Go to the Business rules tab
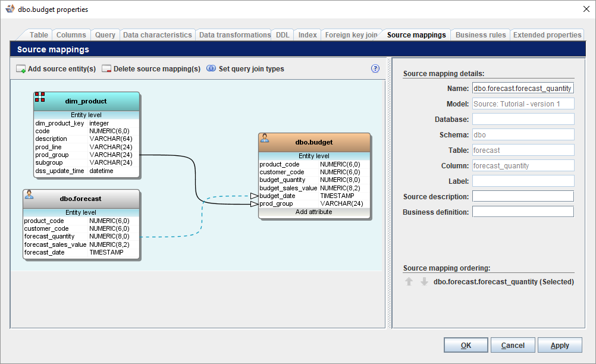Viewport: 596px width, 364px height. (x=481, y=35)
